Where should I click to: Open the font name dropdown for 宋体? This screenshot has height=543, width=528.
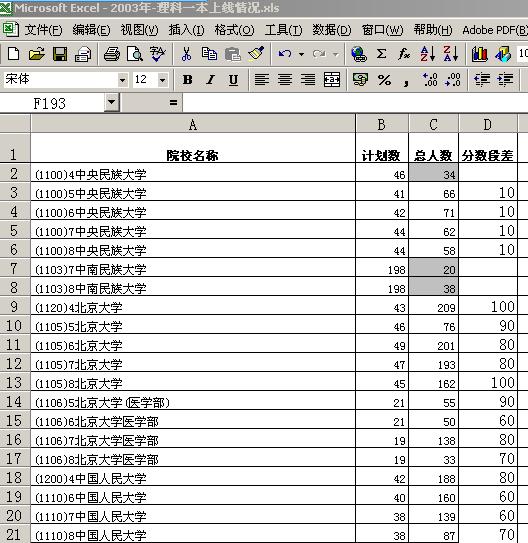122,80
